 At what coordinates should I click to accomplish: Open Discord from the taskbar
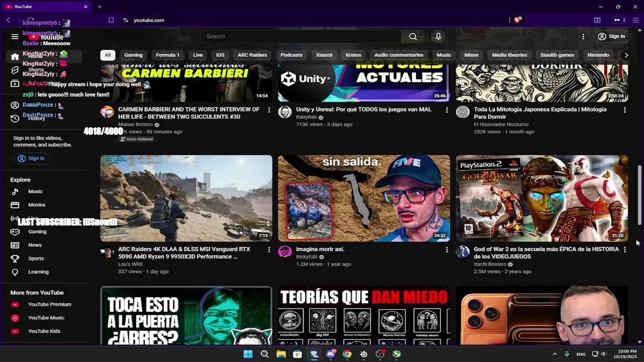[331, 354]
